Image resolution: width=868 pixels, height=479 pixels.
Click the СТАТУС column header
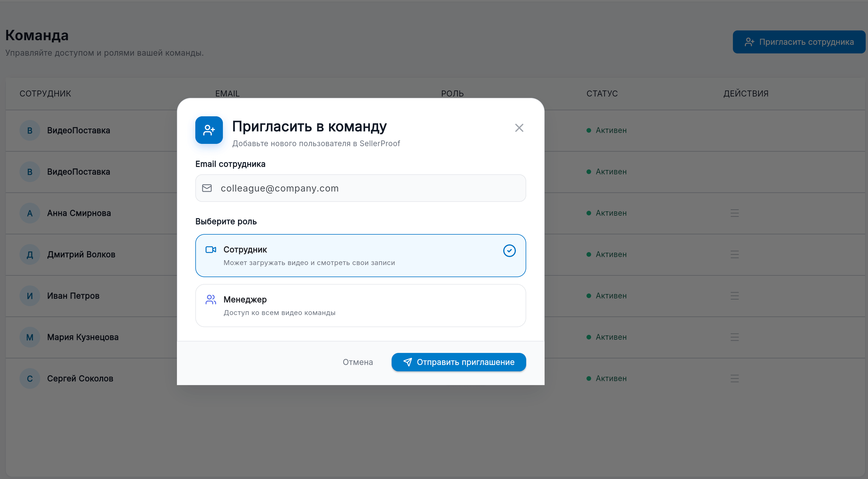click(602, 93)
